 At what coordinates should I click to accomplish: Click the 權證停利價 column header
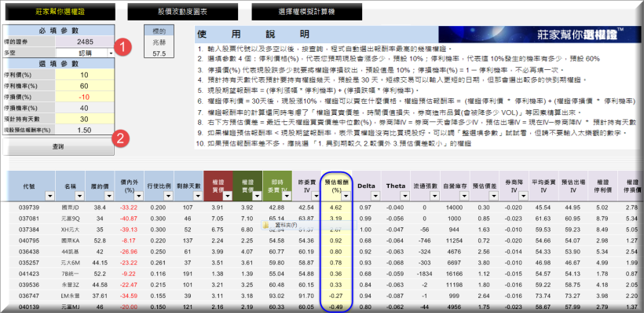pos(602,186)
